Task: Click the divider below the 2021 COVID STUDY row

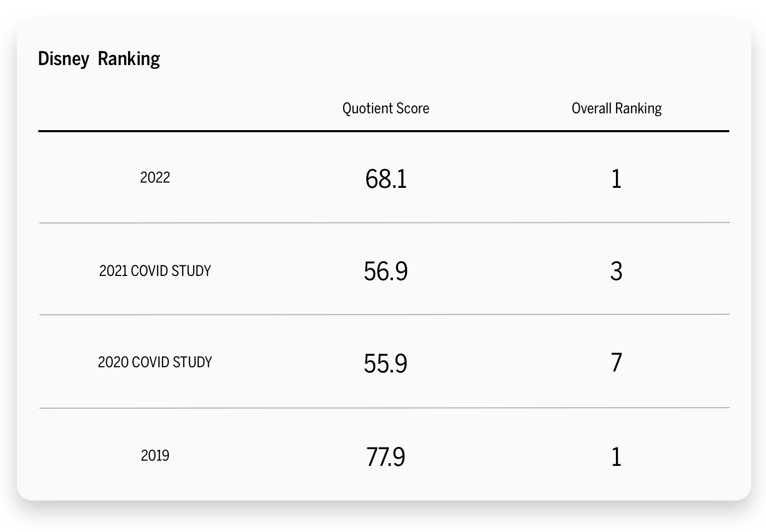Action: point(384,315)
